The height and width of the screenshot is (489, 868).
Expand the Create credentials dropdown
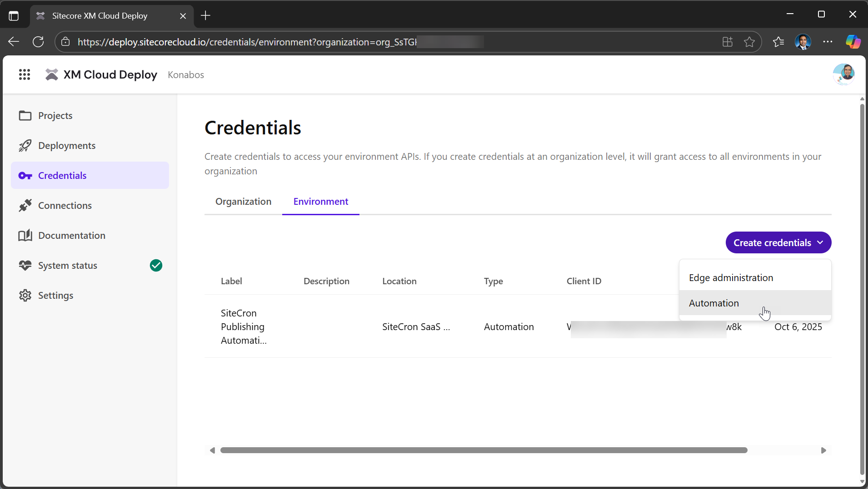click(x=778, y=243)
